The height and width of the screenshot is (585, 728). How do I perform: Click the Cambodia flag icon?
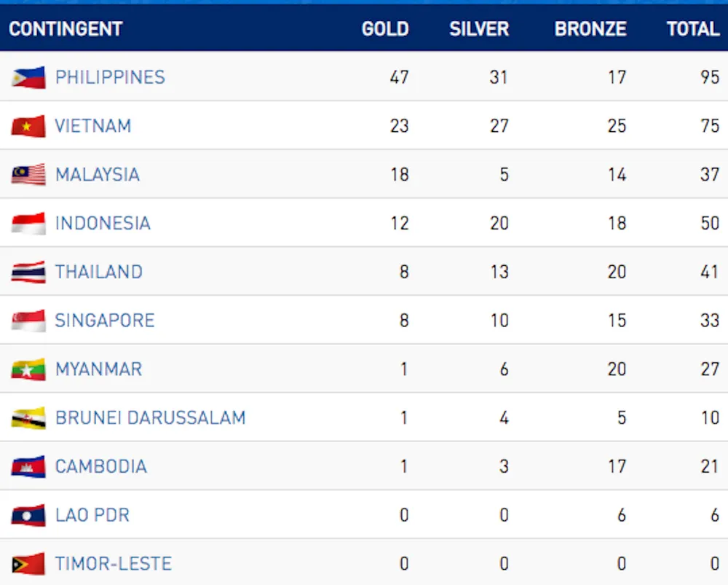pyautogui.click(x=28, y=466)
